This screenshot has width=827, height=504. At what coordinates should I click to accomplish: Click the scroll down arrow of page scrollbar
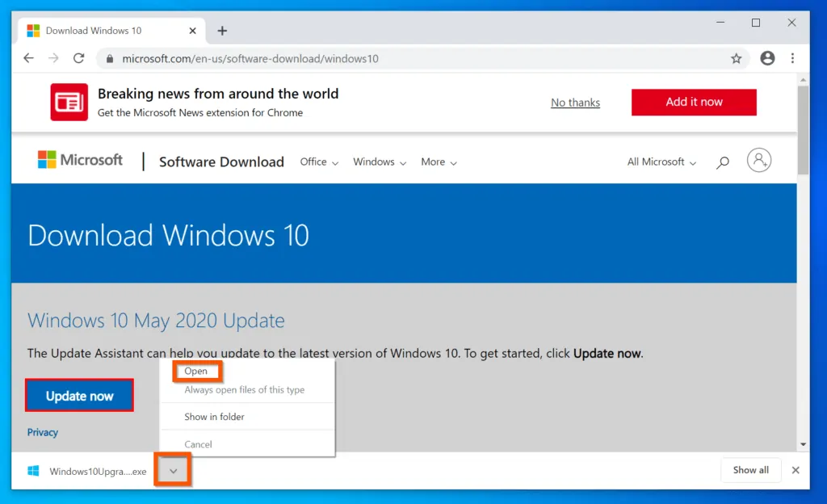pos(803,444)
